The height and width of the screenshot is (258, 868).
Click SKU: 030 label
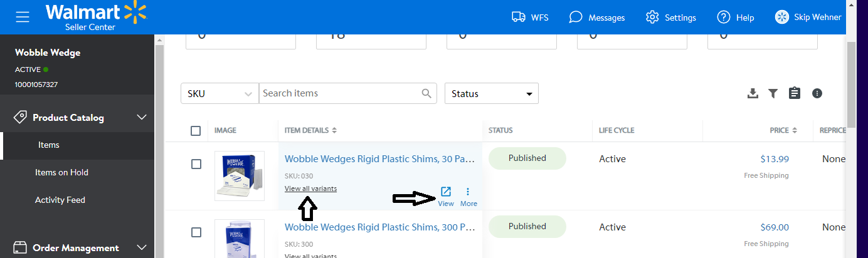click(x=299, y=176)
